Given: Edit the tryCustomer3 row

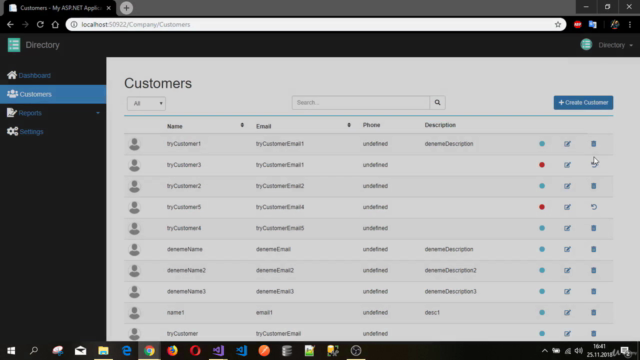Looking at the screenshot, I should (x=567, y=165).
